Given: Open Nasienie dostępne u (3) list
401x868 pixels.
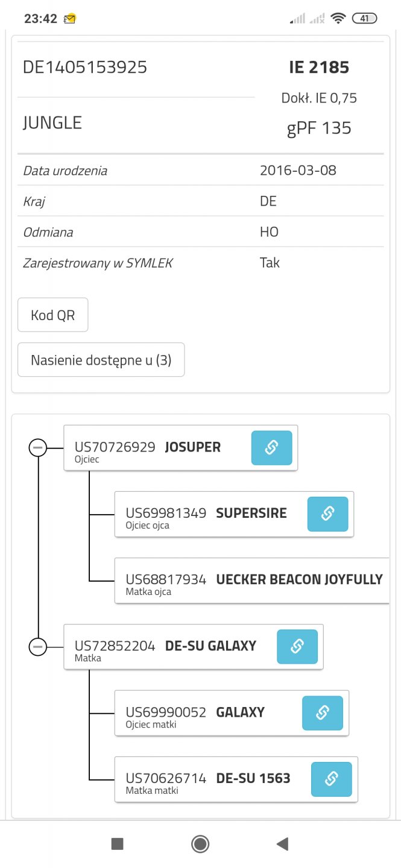Looking at the screenshot, I should [x=101, y=360].
